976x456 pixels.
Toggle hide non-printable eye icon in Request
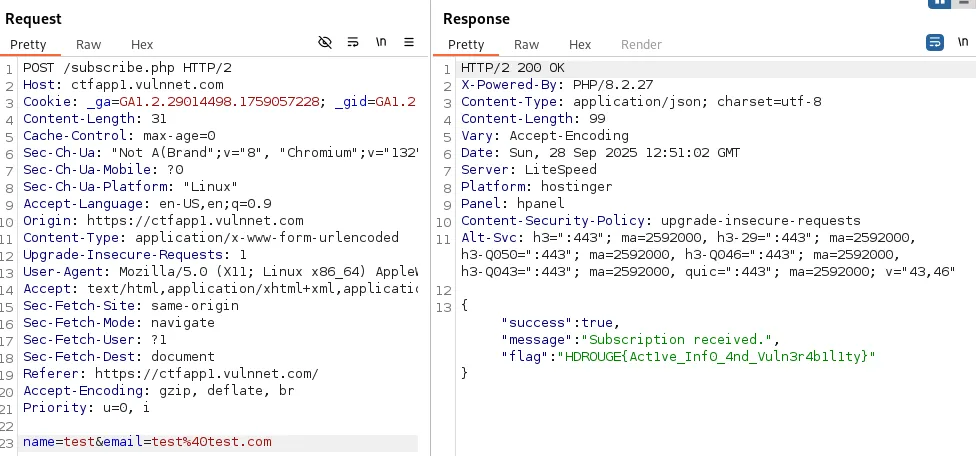325,43
